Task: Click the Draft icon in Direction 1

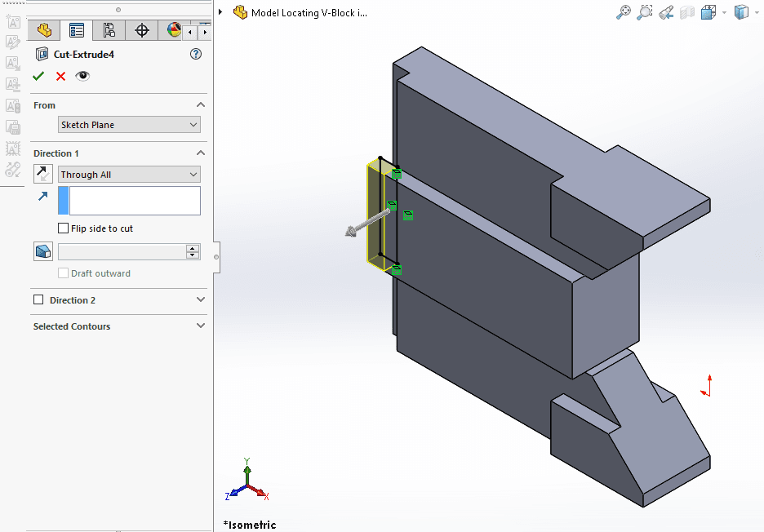Action: point(42,250)
